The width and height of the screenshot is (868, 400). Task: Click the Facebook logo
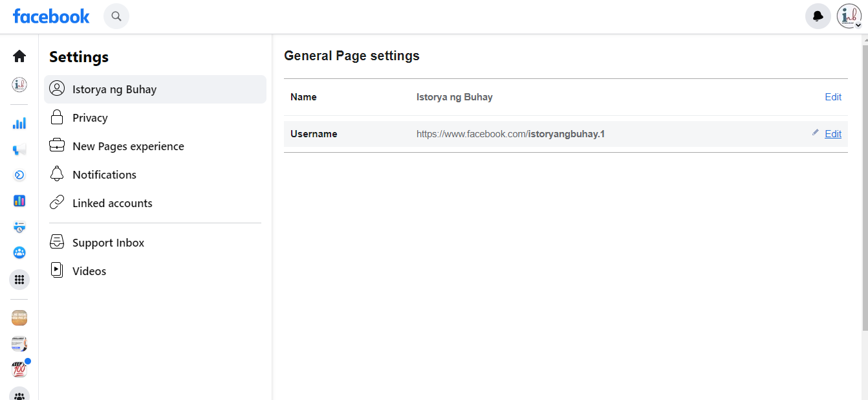click(x=51, y=16)
